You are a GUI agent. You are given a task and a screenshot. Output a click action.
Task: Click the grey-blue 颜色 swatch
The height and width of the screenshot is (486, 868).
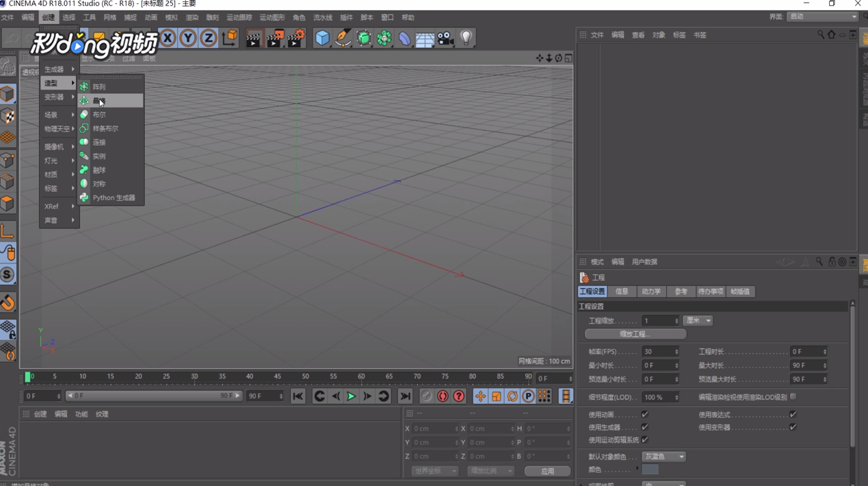[x=650, y=470]
